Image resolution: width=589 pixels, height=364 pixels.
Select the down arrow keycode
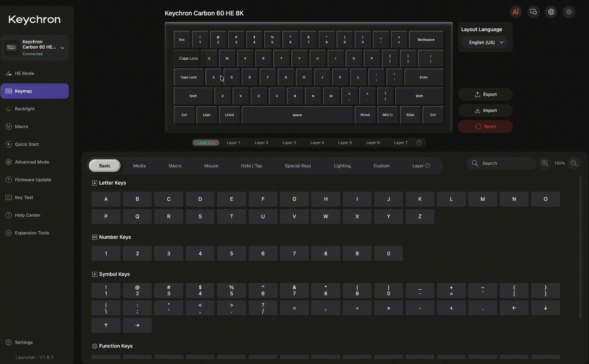[x=545, y=308]
